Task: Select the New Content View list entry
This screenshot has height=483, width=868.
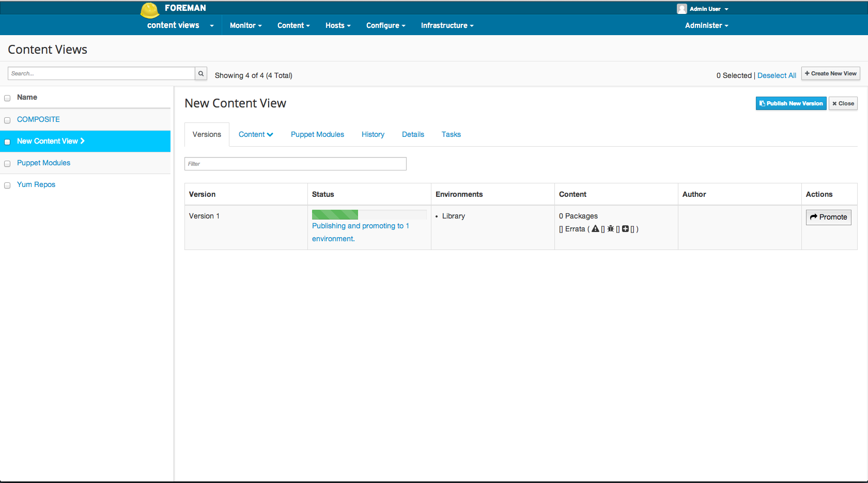Action: (85, 141)
